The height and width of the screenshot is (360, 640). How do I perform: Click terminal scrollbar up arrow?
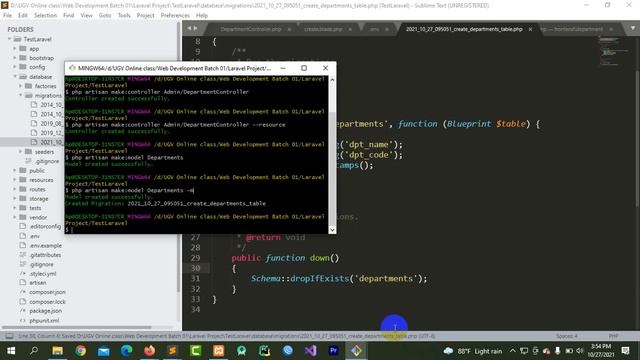[332, 80]
